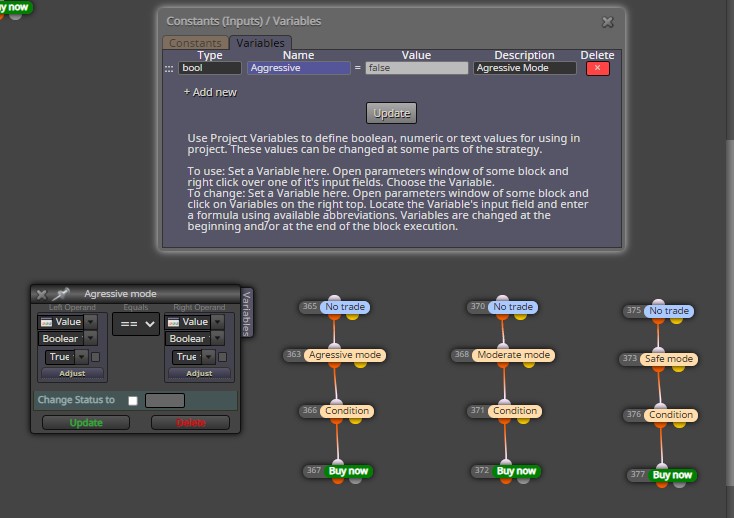
Task: Open the == comparison operator dropdown
Action: coord(136,324)
